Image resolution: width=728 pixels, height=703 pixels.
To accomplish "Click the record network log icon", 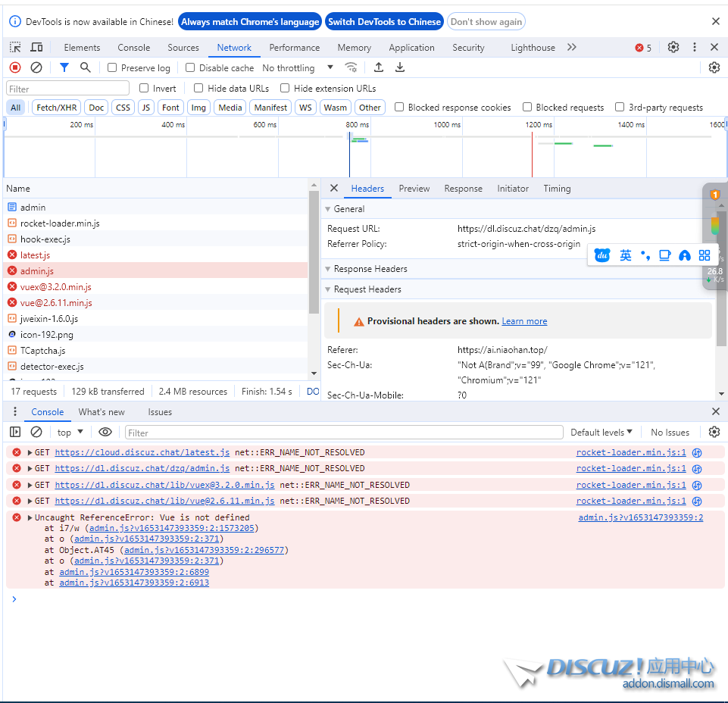I will (15, 67).
